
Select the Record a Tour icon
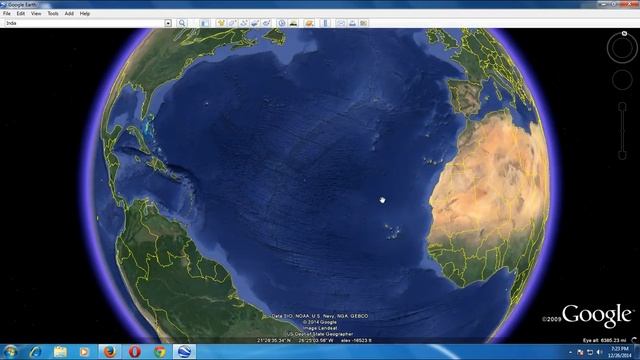(267, 23)
